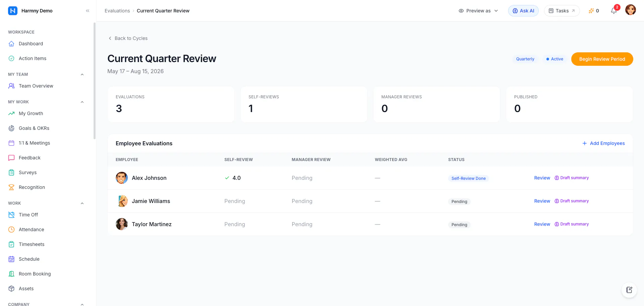Viewport: 644px width, 306px height.
Task: Open the Goals & OKRs sidebar icon
Action: (x=11, y=128)
